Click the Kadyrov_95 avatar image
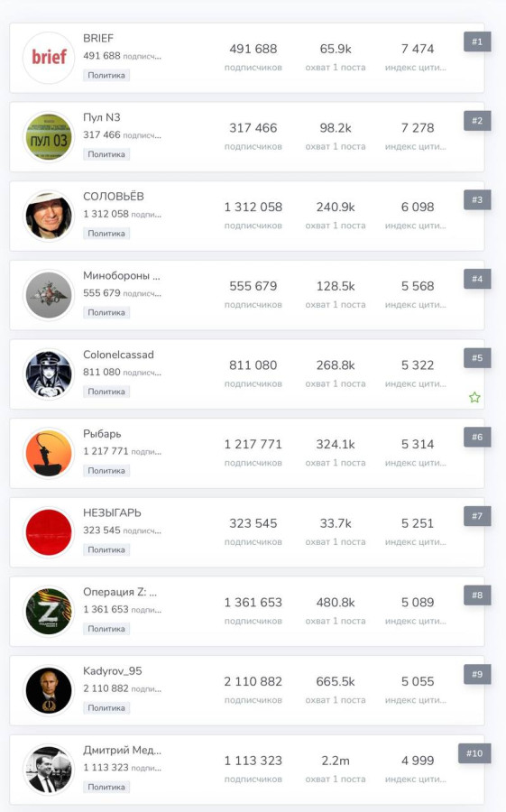Screen dimensions: 506x812 [49, 691]
